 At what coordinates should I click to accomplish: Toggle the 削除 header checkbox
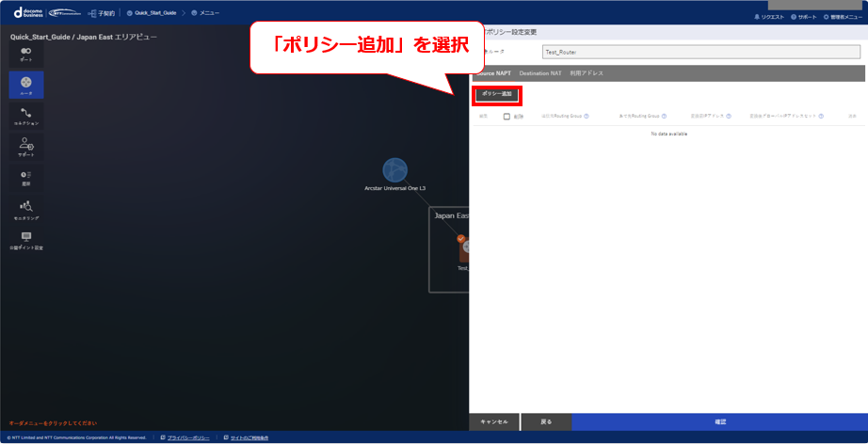click(506, 117)
